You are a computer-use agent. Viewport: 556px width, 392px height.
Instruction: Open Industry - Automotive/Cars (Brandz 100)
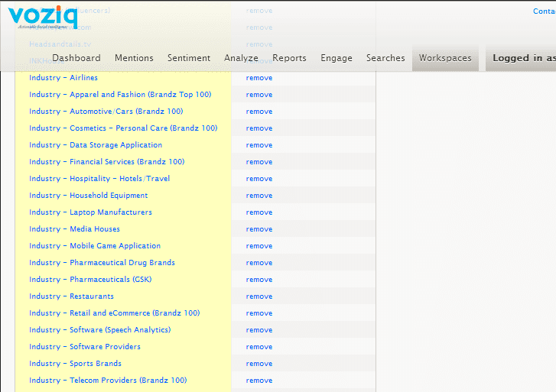pos(106,112)
